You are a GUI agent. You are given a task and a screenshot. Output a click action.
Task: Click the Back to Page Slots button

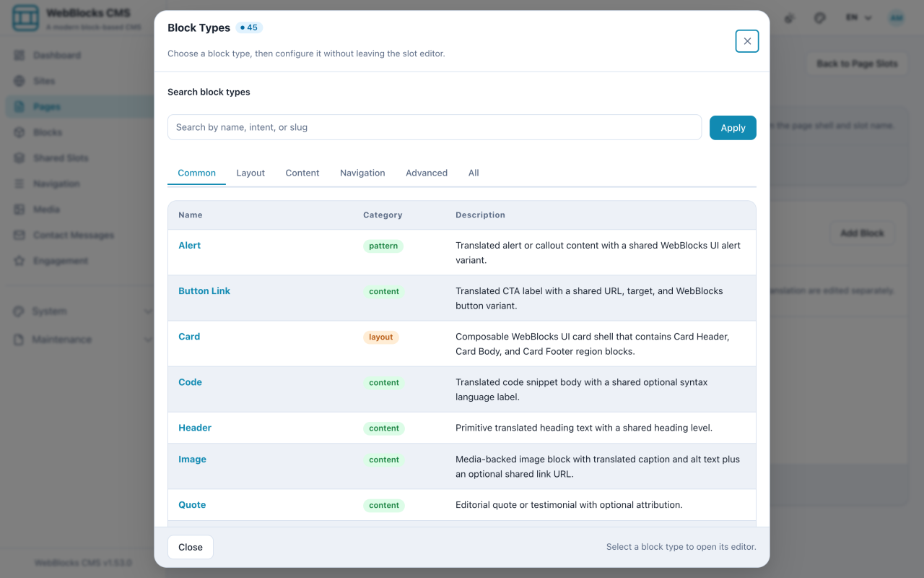tap(857, 64)
